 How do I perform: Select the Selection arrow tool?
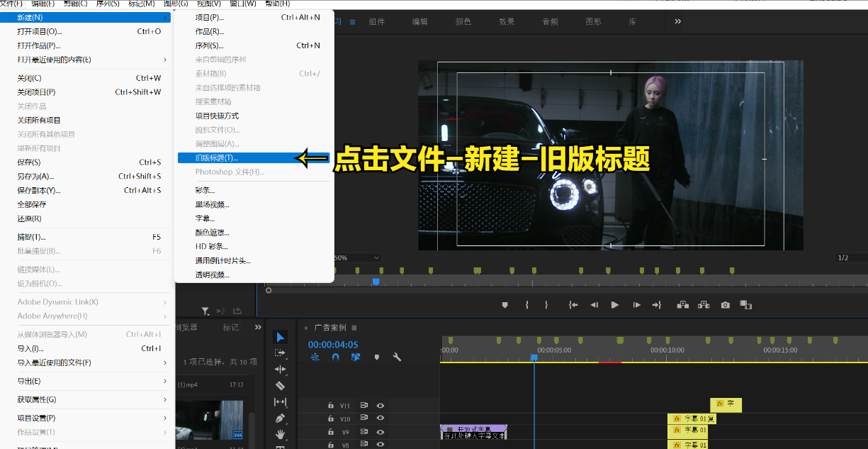tap(280, 337)
